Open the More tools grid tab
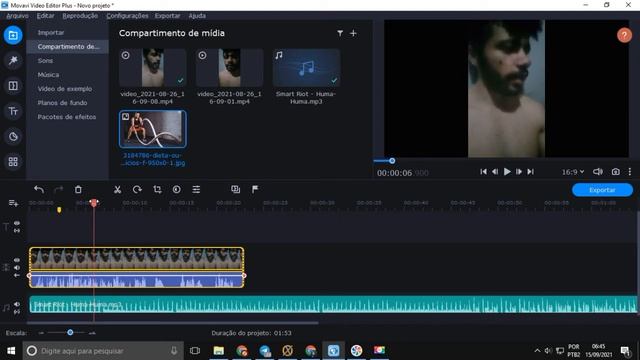The width and height of the screenshot is (640, 360). coord(13,162)
